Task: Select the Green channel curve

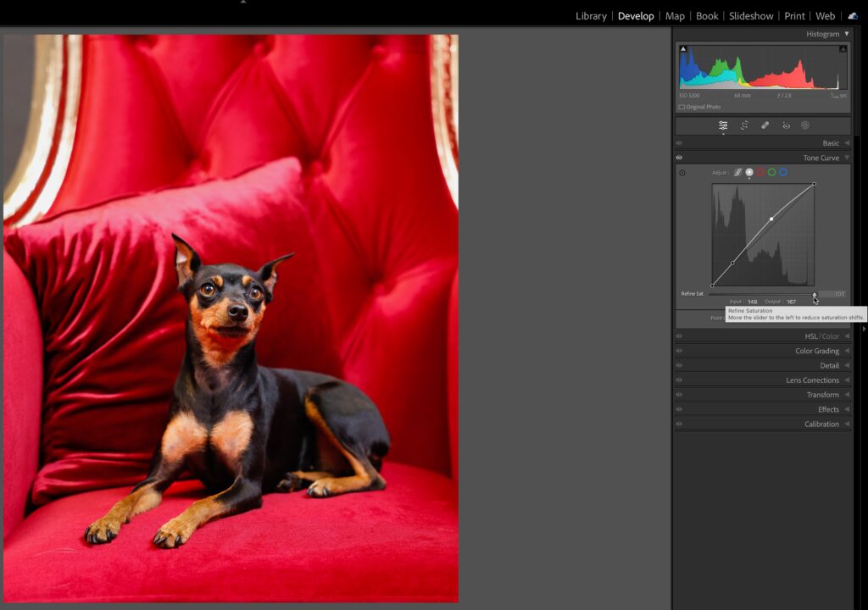Action: click(x=771, y=172)
